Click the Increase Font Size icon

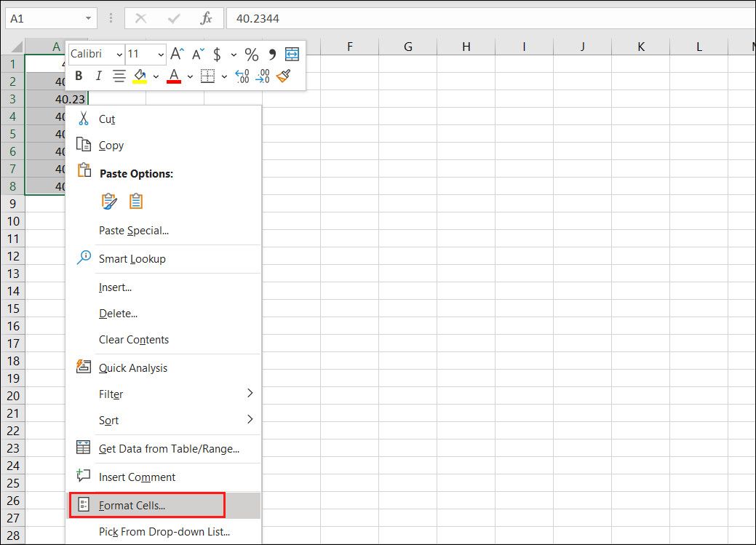point(177,54)
